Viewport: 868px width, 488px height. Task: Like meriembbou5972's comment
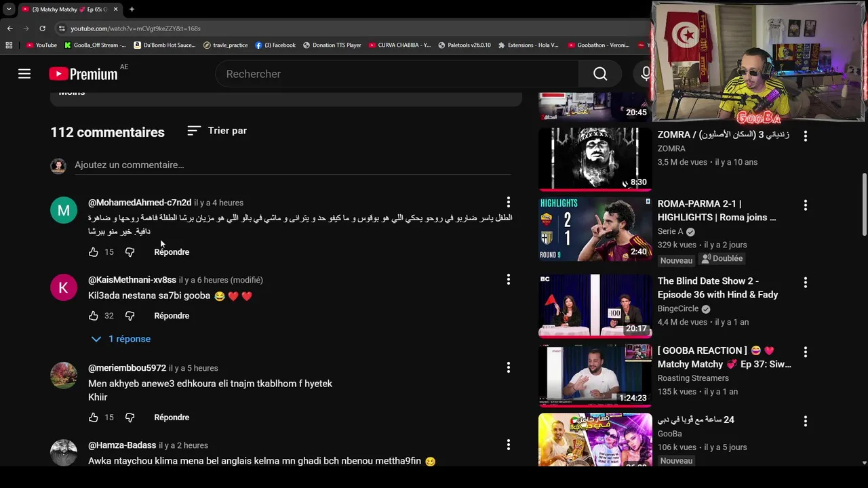coord(94,418)
